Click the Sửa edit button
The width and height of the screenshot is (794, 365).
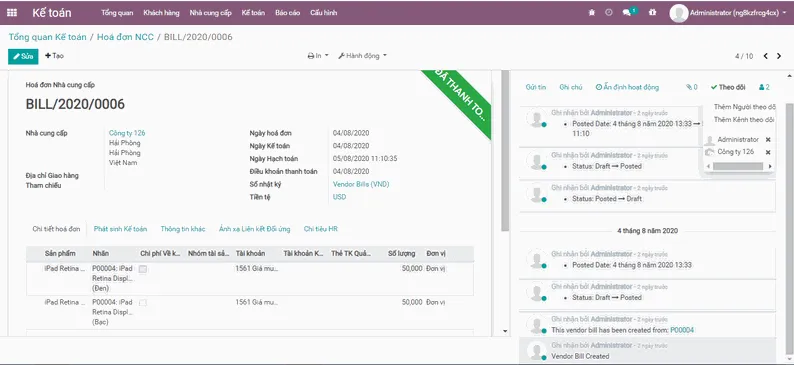[x=23, y=56]
